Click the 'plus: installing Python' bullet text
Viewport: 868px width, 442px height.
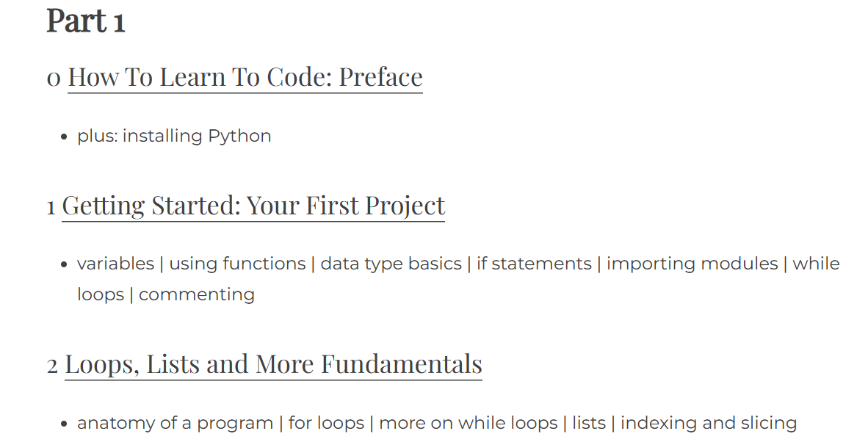click(174, 136)
